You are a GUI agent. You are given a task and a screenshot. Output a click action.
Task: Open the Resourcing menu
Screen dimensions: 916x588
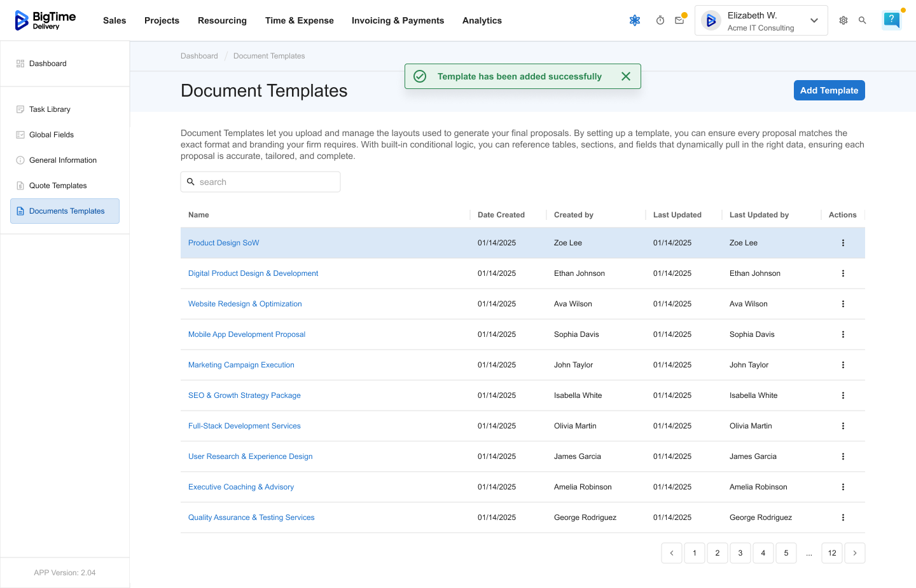222,20
